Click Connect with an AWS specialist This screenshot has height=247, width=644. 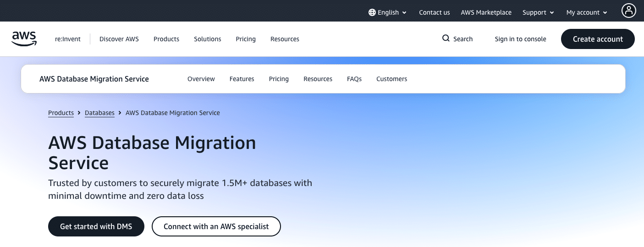click(216, 226)
